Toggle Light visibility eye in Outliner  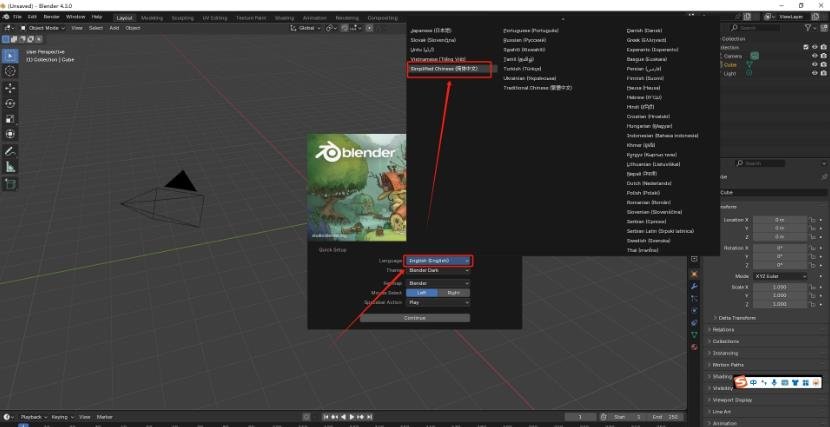(815, 74)
